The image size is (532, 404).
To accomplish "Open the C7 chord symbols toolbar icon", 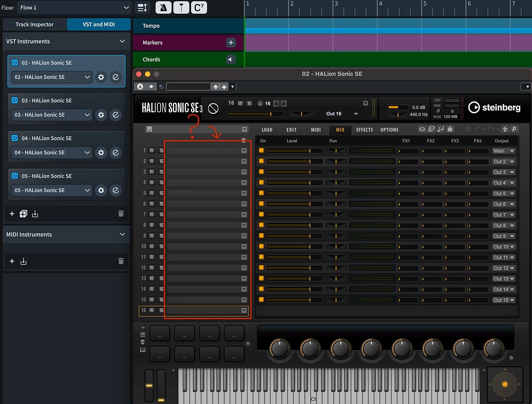I will [198, 7].
